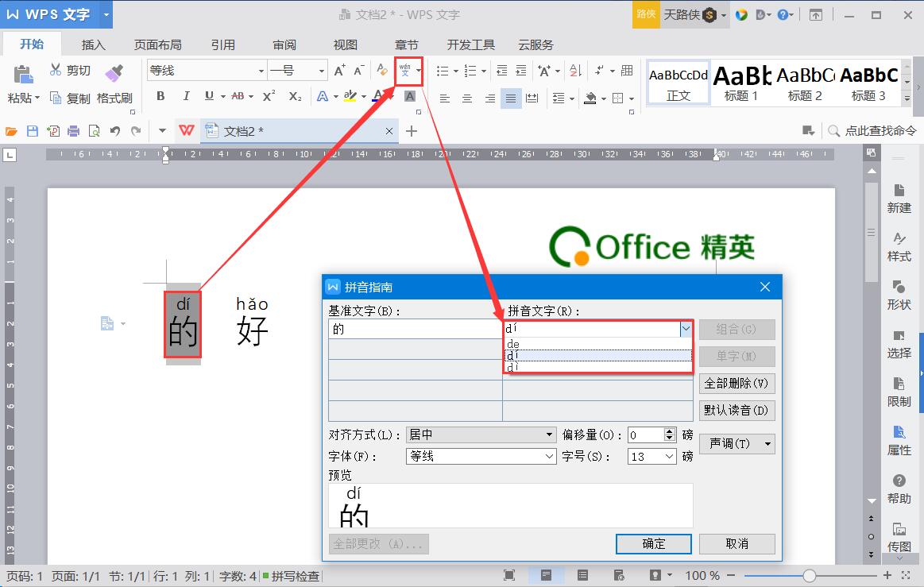Switch to the 审阅 tab

click(x=284, y=44)
